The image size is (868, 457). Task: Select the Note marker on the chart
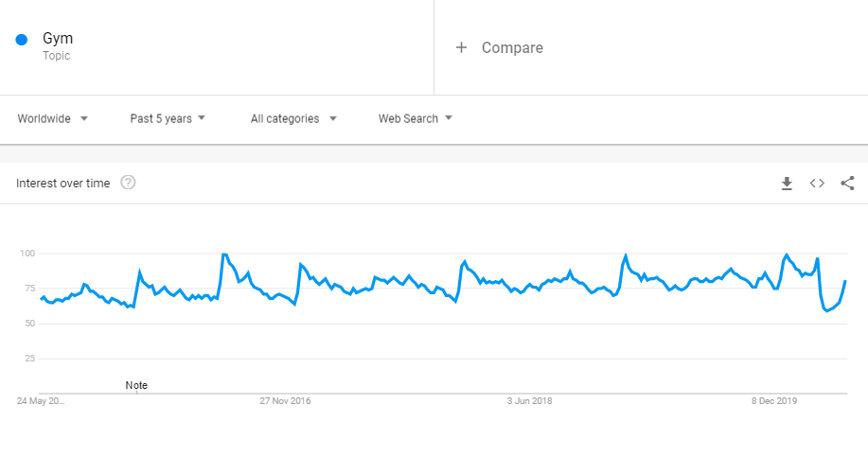point(136,385)
